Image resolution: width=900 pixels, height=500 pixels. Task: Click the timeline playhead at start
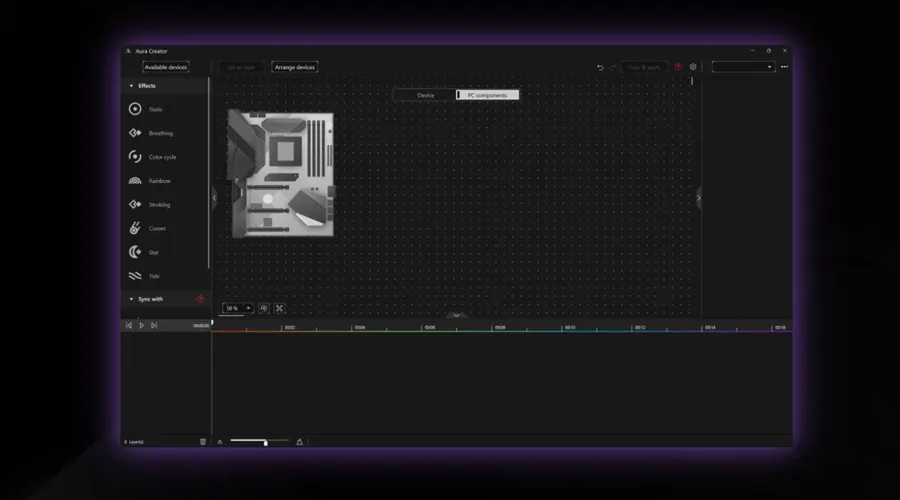(212, 323)
